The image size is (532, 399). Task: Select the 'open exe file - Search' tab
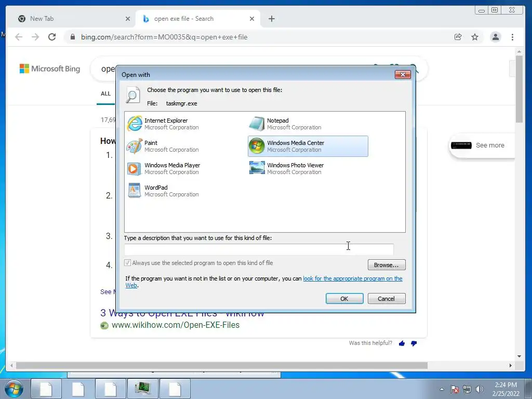tap(198, 19)
